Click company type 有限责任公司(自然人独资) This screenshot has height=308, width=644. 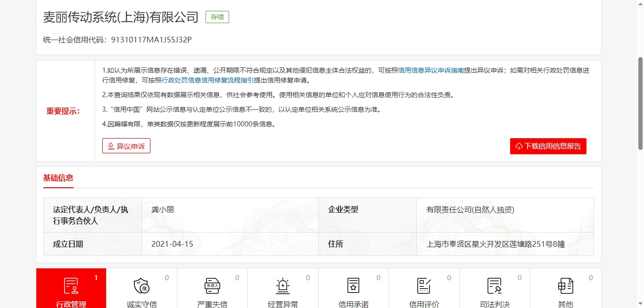(471, 209)
